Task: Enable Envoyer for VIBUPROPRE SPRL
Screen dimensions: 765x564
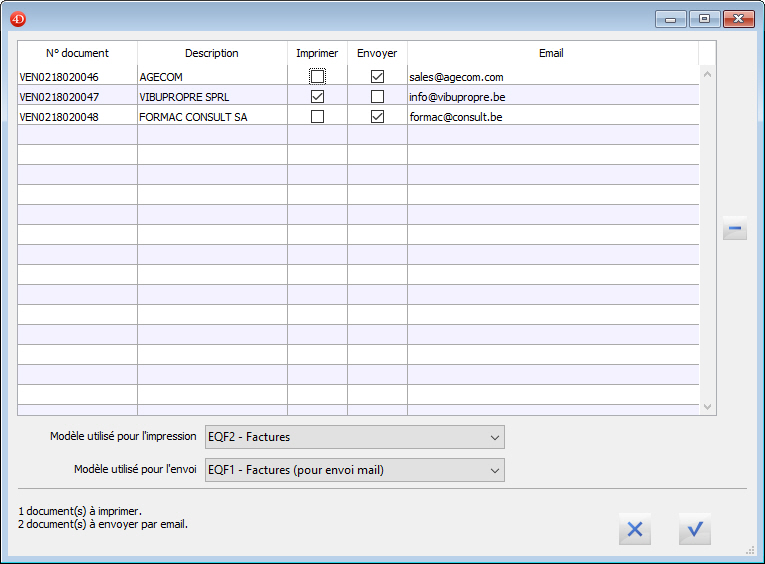Action: (377, 97)
